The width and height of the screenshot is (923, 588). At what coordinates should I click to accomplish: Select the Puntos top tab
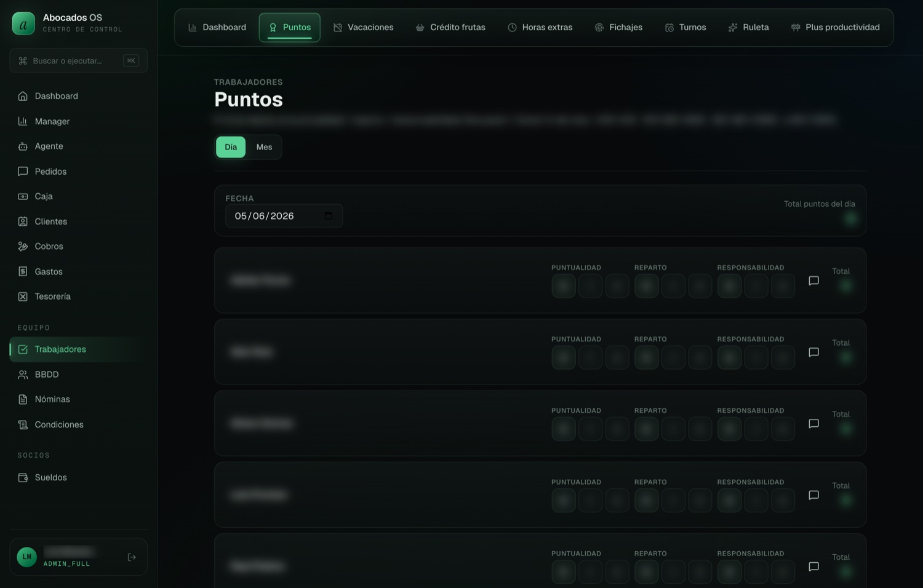(290, 27)
